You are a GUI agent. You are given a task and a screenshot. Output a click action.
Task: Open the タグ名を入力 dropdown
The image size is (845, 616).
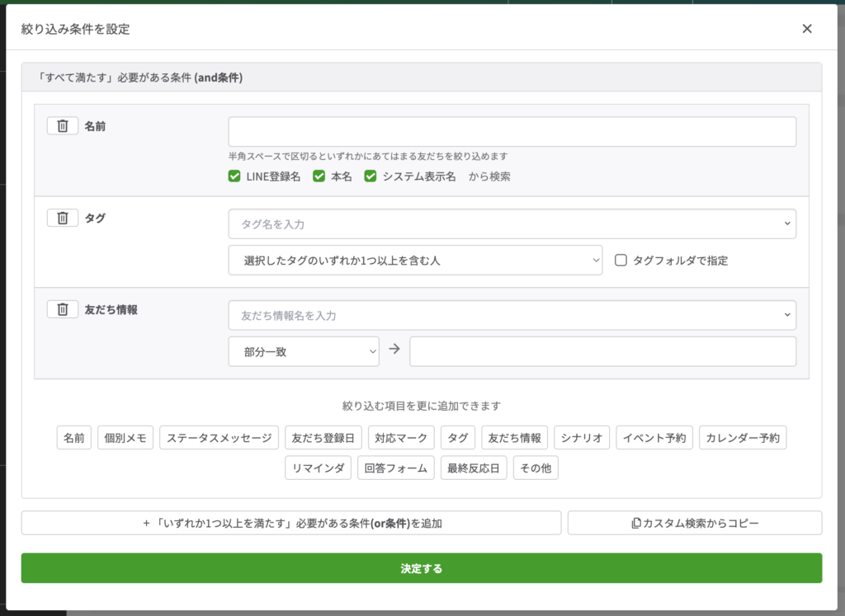coord(512,224)
